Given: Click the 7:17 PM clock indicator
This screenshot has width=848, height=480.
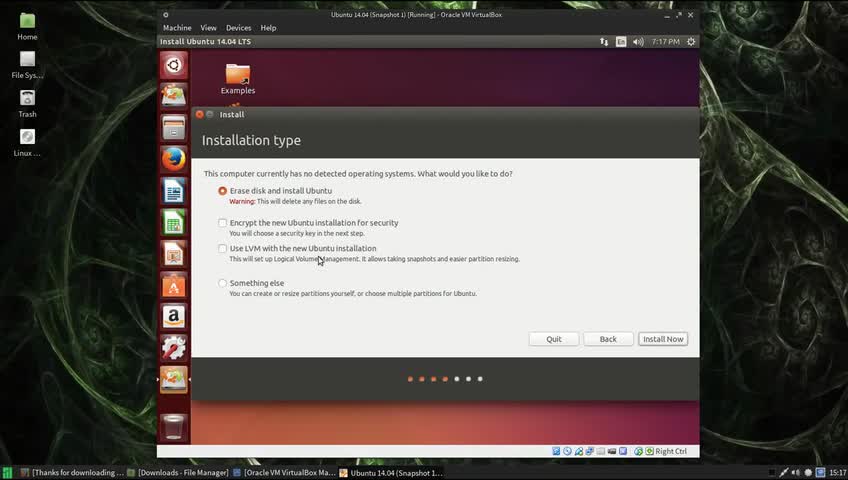Looking at the screenshot, I should tap(666, 42).
